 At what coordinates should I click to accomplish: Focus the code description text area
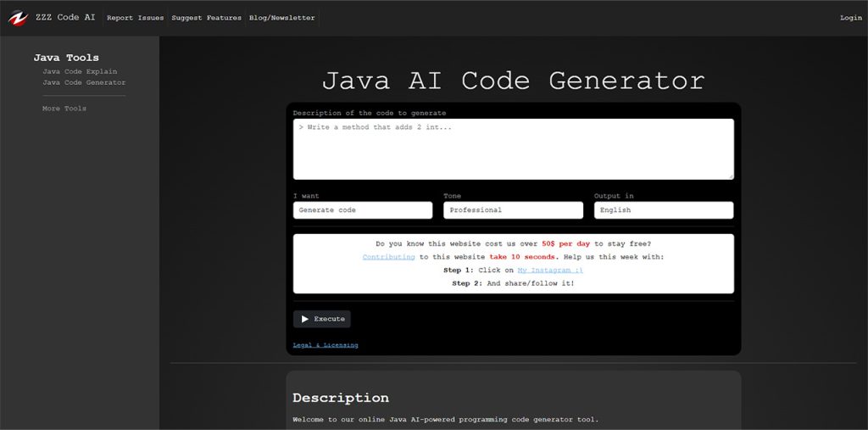[x=513, y=149]
